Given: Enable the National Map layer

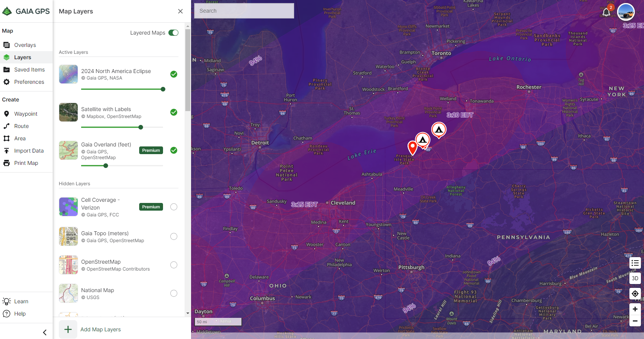Looking at the screenshot, I should click(174, 293).
